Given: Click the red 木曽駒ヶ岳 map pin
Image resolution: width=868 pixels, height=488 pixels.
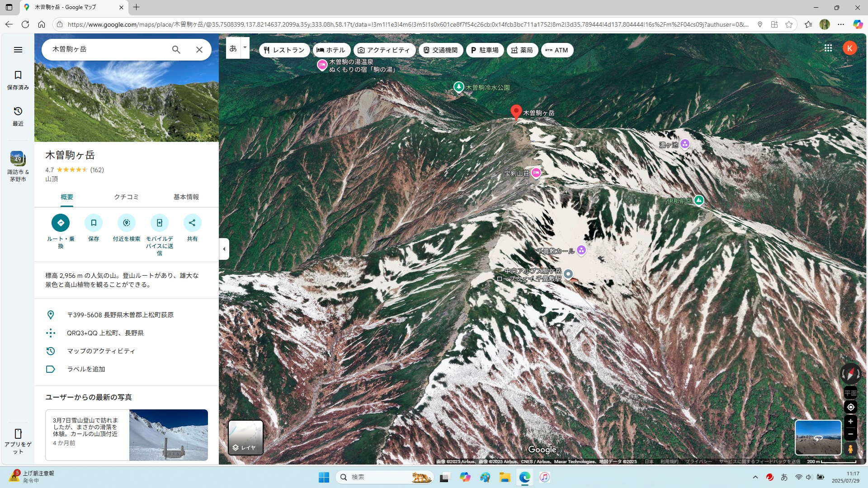Looking at the screenshot, I should click(516, 112).
